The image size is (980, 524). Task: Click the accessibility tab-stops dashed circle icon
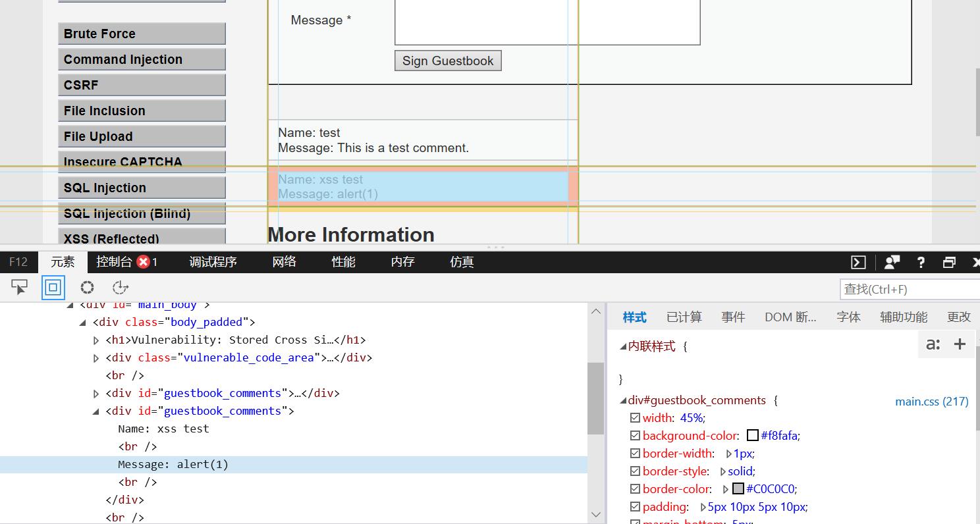click(x=121, y=288)
